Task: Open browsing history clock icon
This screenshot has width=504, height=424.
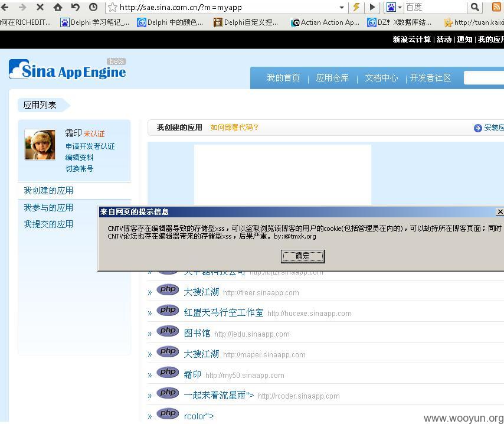Action: point(93,6)
